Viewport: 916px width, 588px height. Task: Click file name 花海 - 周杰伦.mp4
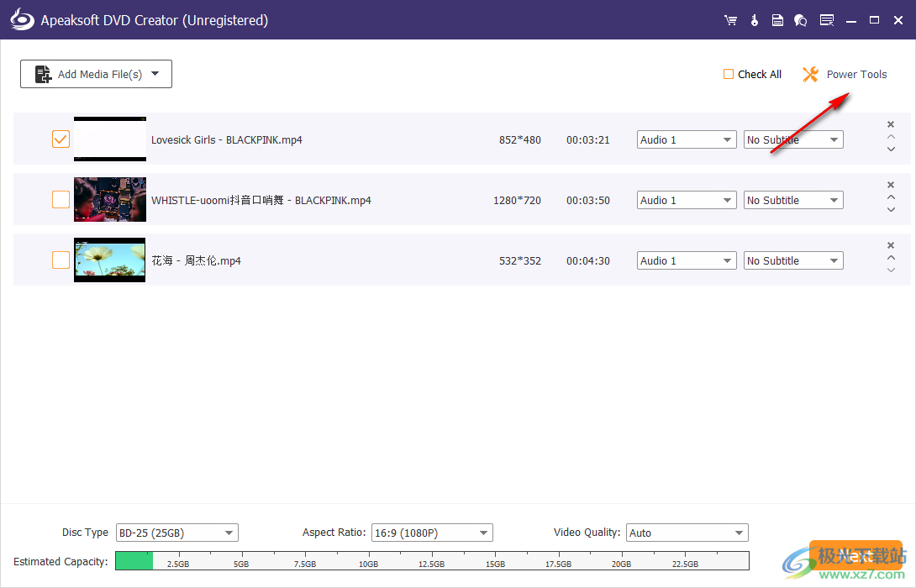[x=197, y=260]
